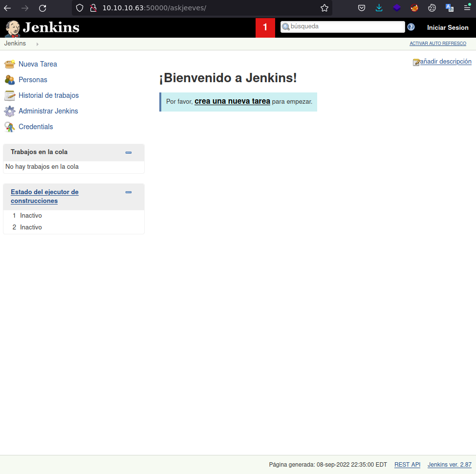This screenshot has height=474, width=476.
Task: Open Historial de trabajos link
Action: (48, 95)
